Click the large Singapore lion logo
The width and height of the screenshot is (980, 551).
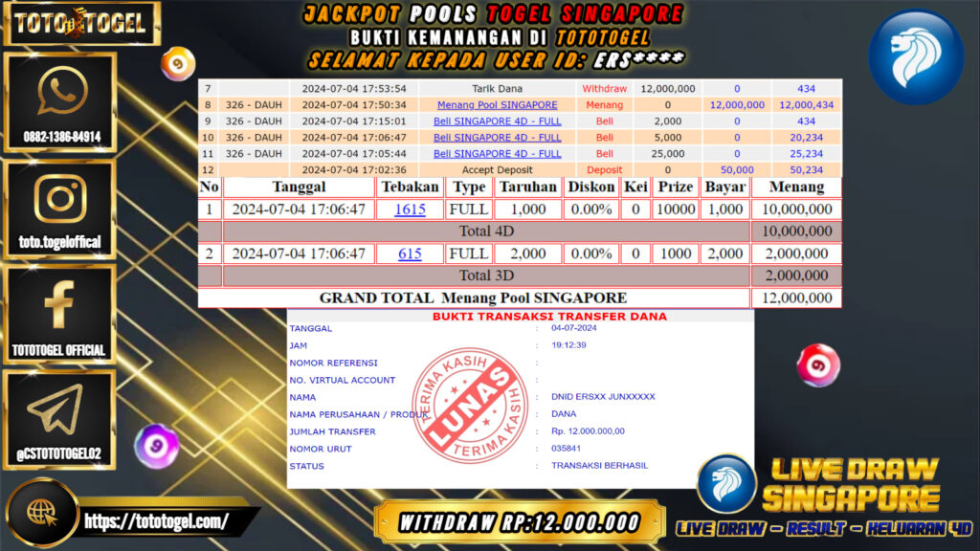pos(916,56)
